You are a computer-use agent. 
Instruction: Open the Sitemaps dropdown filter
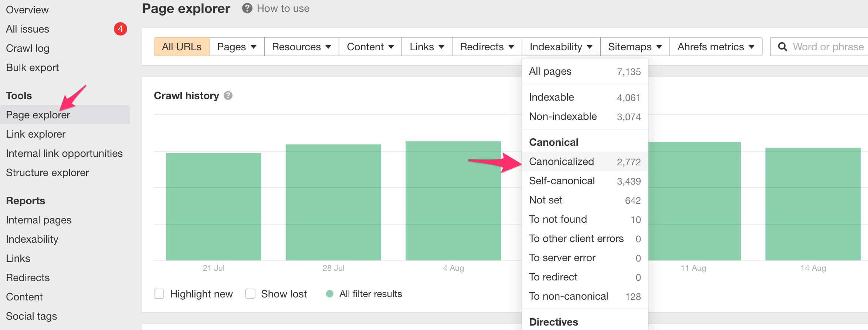coord(635,47)
